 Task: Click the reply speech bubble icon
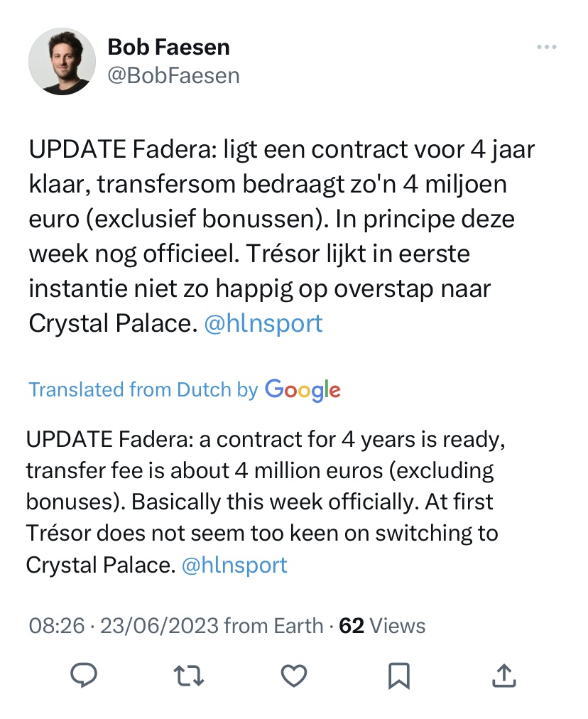point(84,675)
